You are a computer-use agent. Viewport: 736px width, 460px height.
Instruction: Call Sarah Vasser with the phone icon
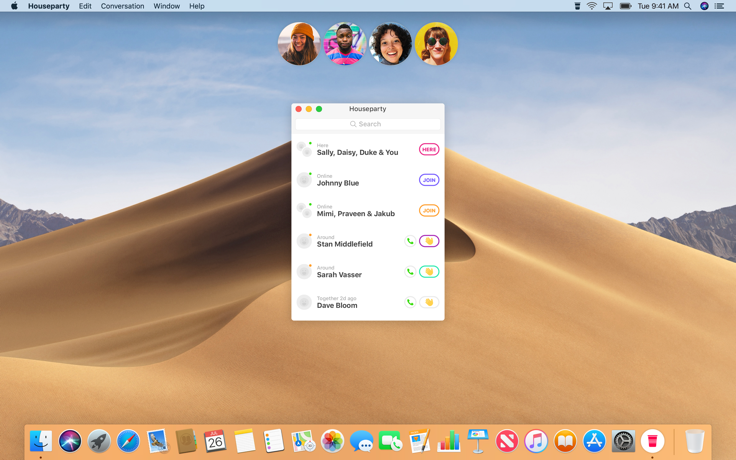(x=410, y=272)
